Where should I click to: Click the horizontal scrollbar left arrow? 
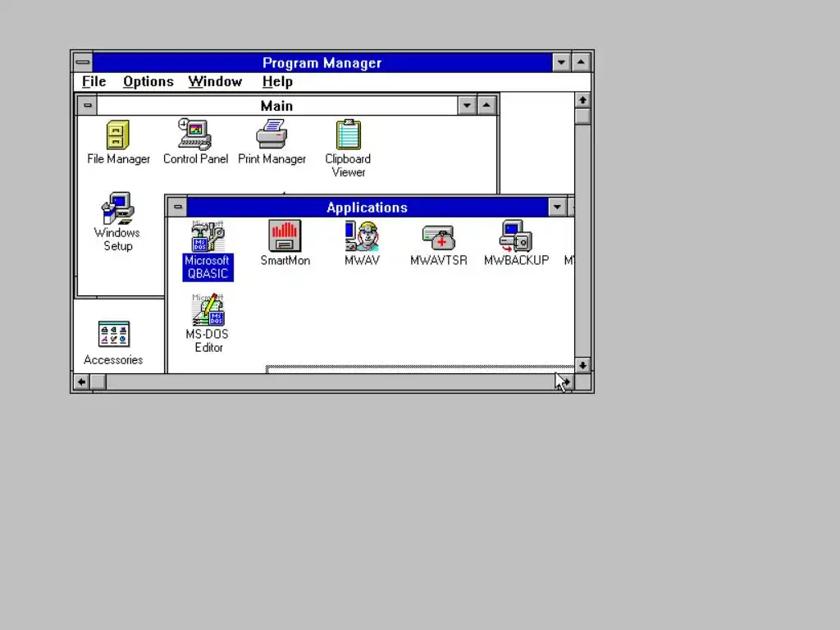point(81,382)
